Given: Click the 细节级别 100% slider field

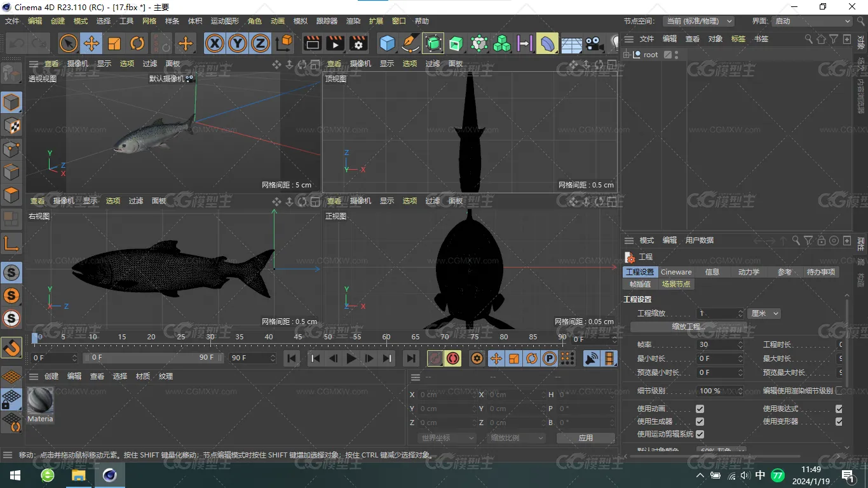Looking at the screenshot, I should [719, 391].
